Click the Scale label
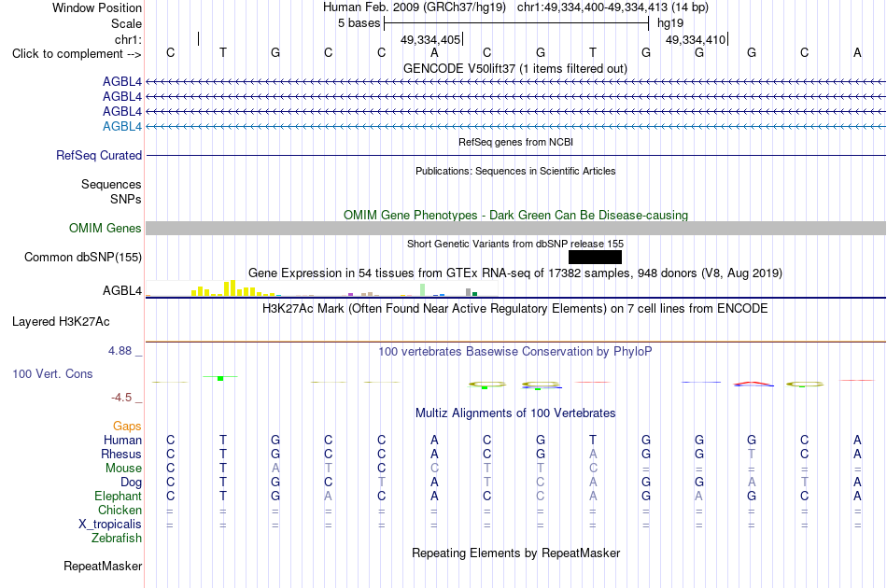This screenshot has height=588, width=887. (126, 23)
